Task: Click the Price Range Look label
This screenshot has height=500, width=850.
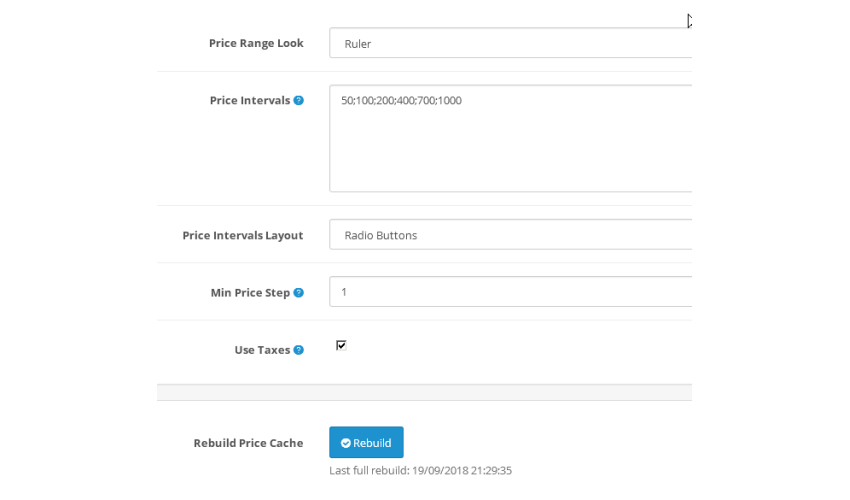Action: click(256, 43)
